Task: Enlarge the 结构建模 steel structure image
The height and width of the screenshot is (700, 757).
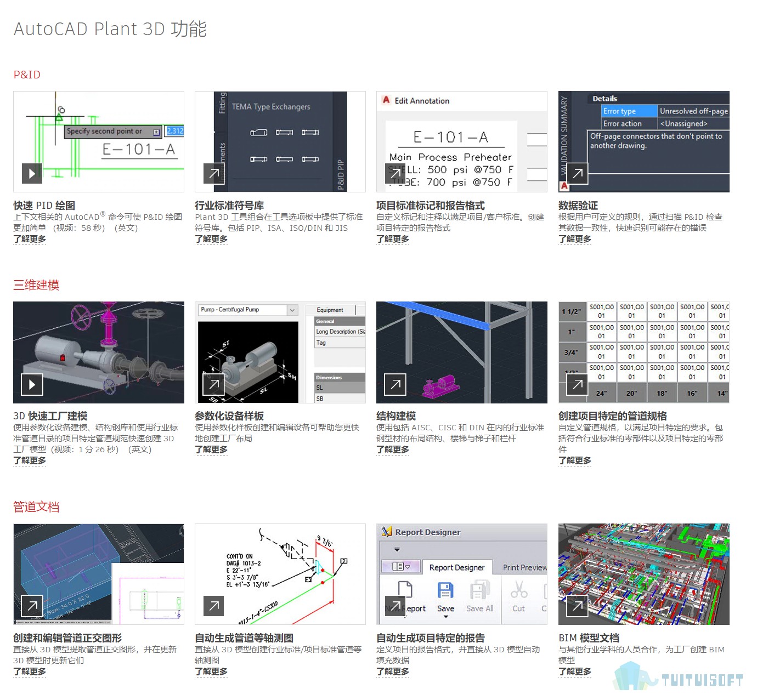Action: click(395, 384)
